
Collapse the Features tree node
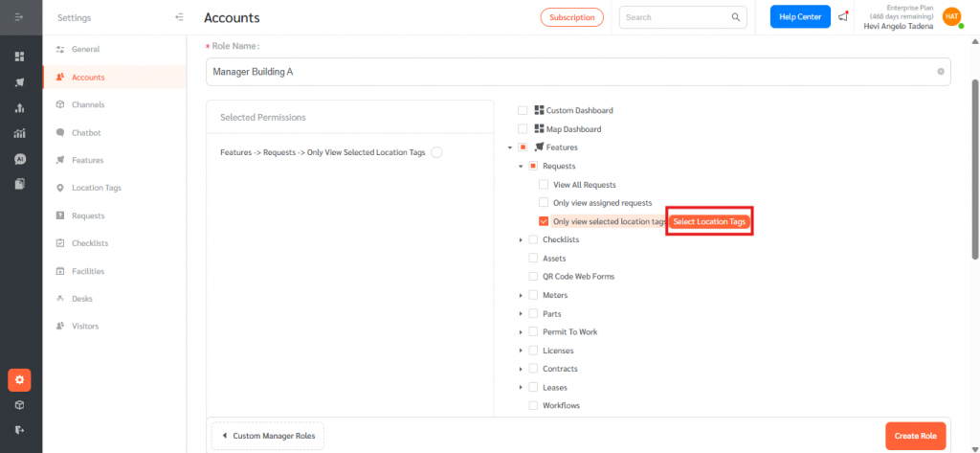coord(510,147)
